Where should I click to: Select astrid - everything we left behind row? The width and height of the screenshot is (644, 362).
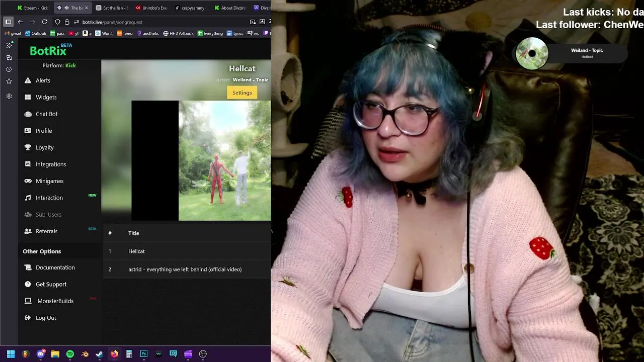coord(187,269)
